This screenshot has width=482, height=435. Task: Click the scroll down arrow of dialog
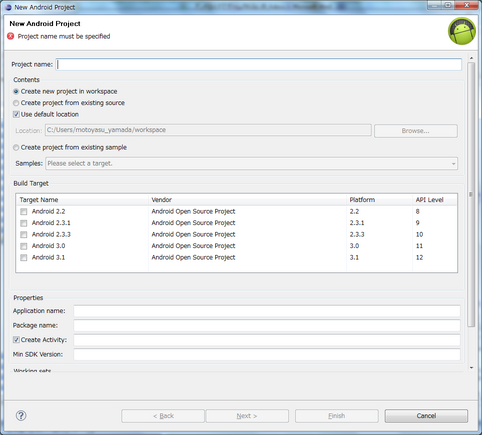click(471, 368)
